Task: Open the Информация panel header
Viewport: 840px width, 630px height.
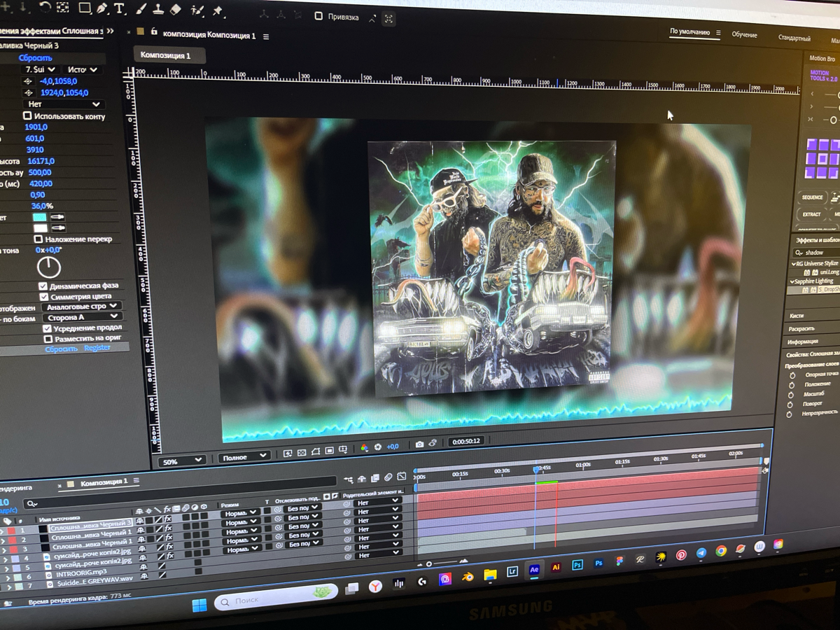Action: pos(802,342)
